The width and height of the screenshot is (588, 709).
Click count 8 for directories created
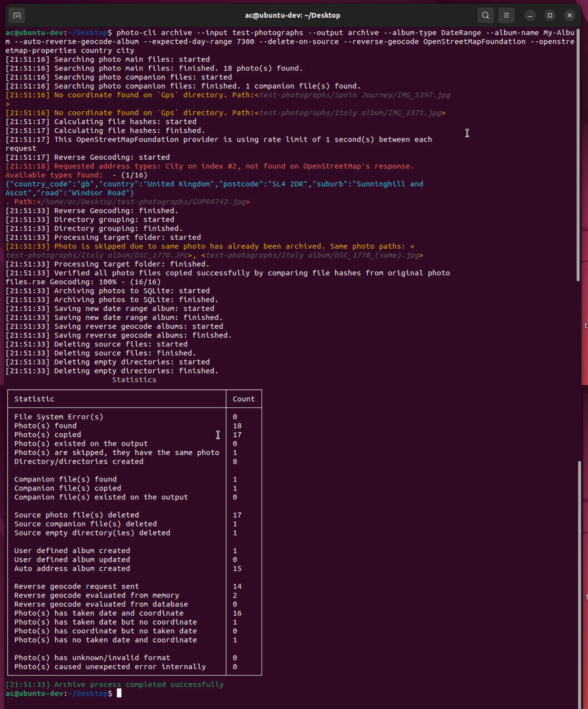click(x=235, y=462)
